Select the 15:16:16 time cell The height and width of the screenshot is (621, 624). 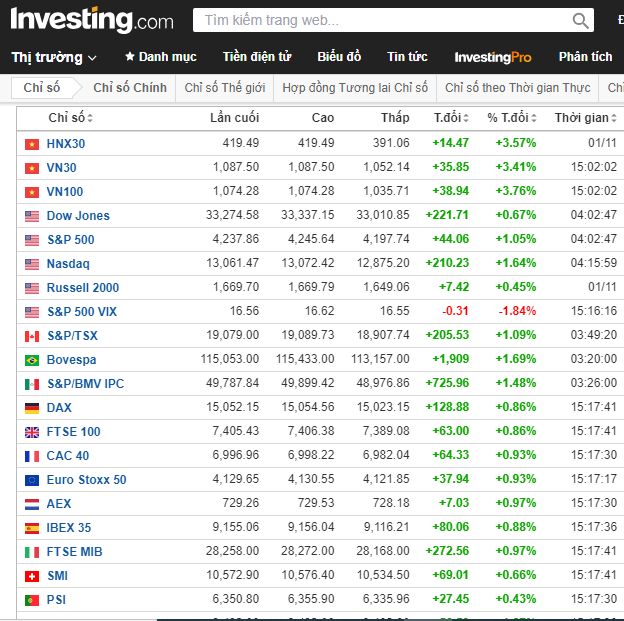pyautogui.click(x=594, y=311)
